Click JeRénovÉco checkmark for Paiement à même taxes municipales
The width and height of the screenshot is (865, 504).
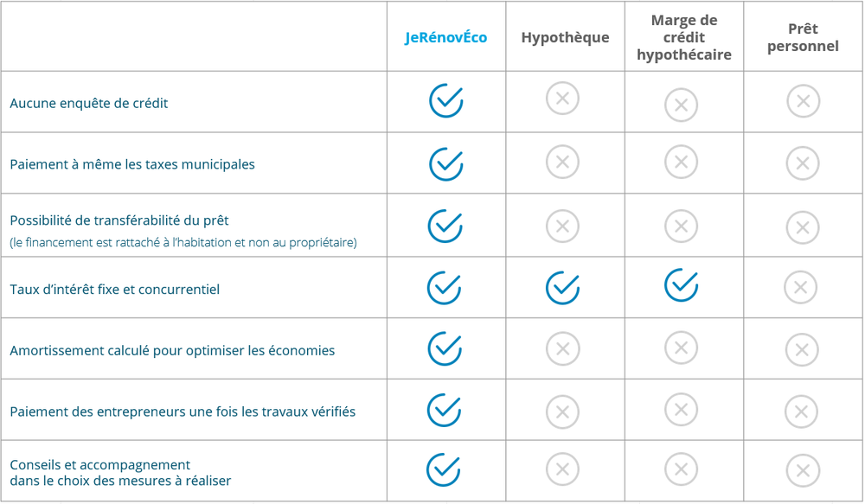click(x=445, y=163)
